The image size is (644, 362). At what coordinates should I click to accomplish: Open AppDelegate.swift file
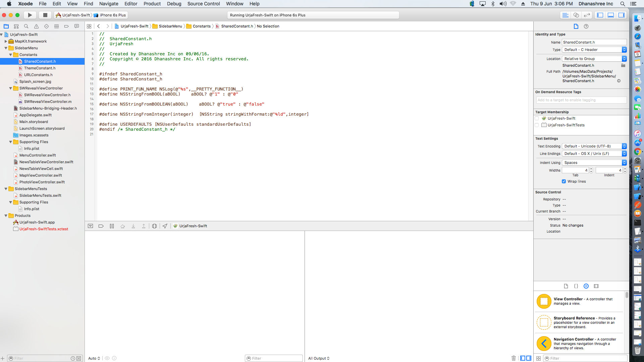(x=36, y=115)
